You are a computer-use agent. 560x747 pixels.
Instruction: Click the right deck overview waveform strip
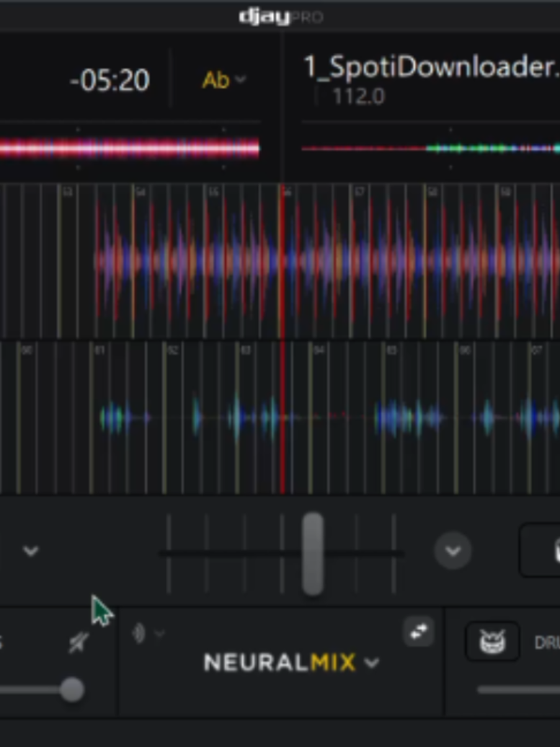pyautogui.click(x=430, y=149)
